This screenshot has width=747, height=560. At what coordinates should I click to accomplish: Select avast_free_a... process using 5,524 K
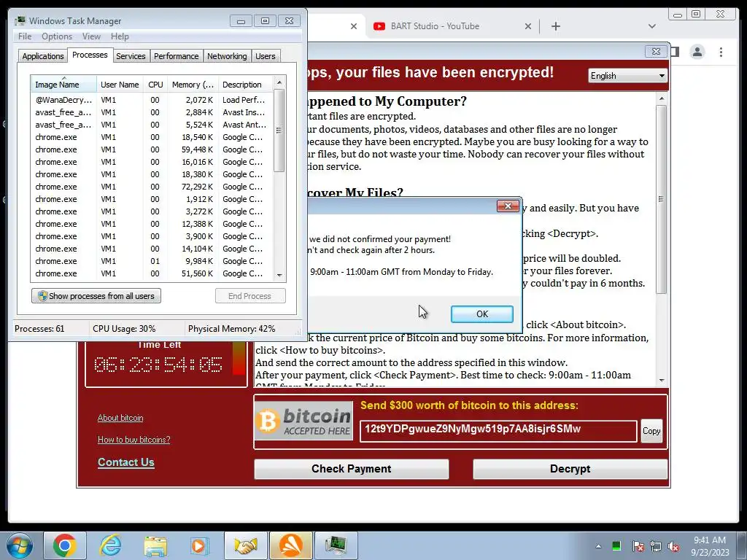point(152,125)
